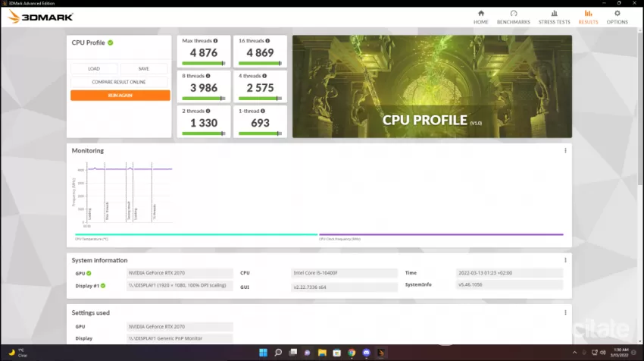Click the 2 threads info icon

coord(208,111)
